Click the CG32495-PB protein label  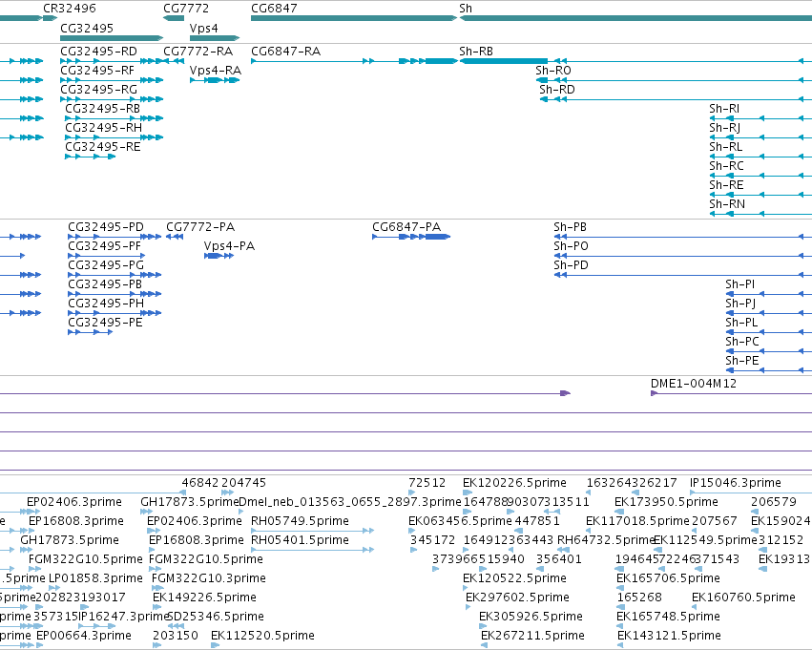105,284
